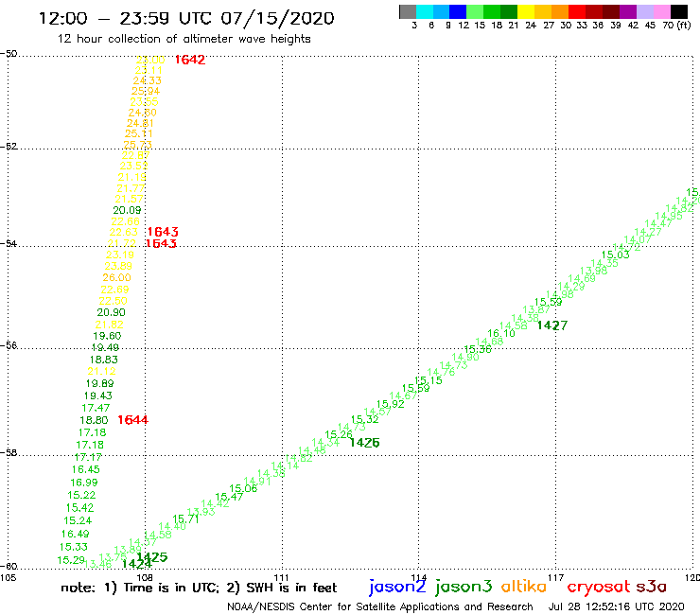The image size is (700, 615).
Task: Click the longitude axis label 117
Action: point(555,578)
